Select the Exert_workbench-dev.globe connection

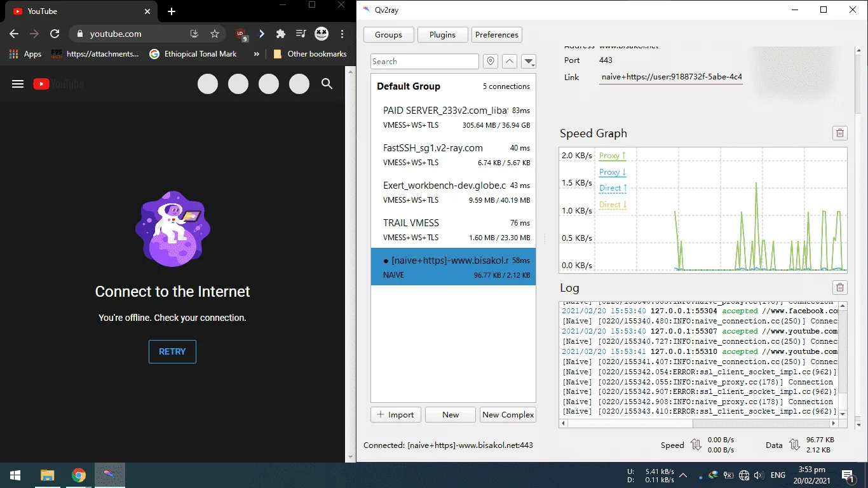coord(453,192)
